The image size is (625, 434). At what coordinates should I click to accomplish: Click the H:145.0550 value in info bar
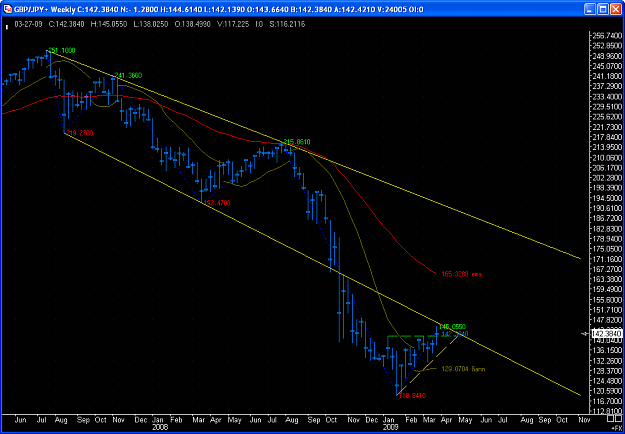tap(109, 24)
